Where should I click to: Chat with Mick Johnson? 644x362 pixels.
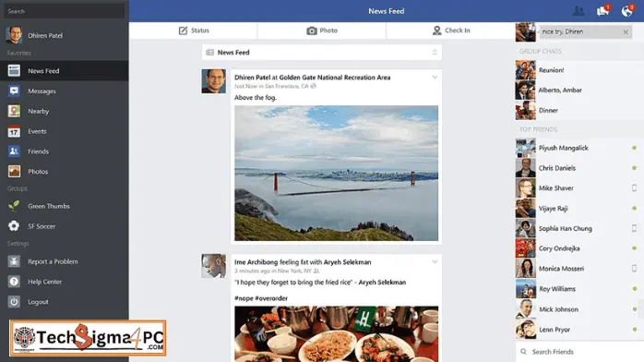point(579,309)
